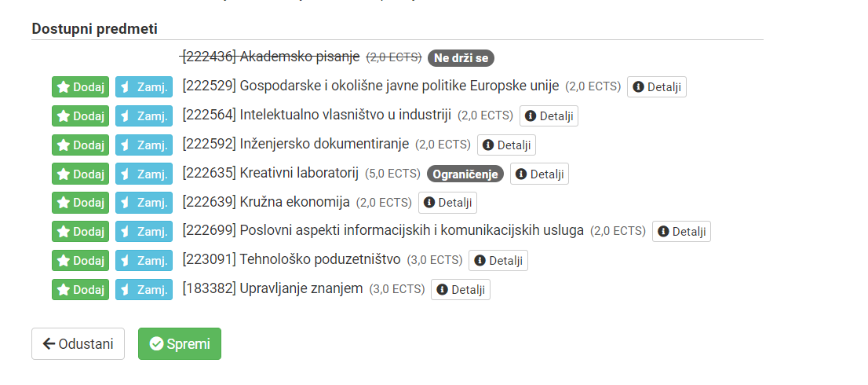Save selection with the Spremi button
The width and height of the screenshot is (868, 385).
180,344
